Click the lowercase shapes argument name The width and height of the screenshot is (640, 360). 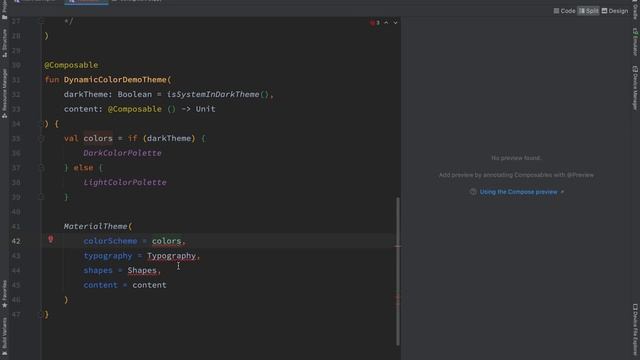click(98, 271)
